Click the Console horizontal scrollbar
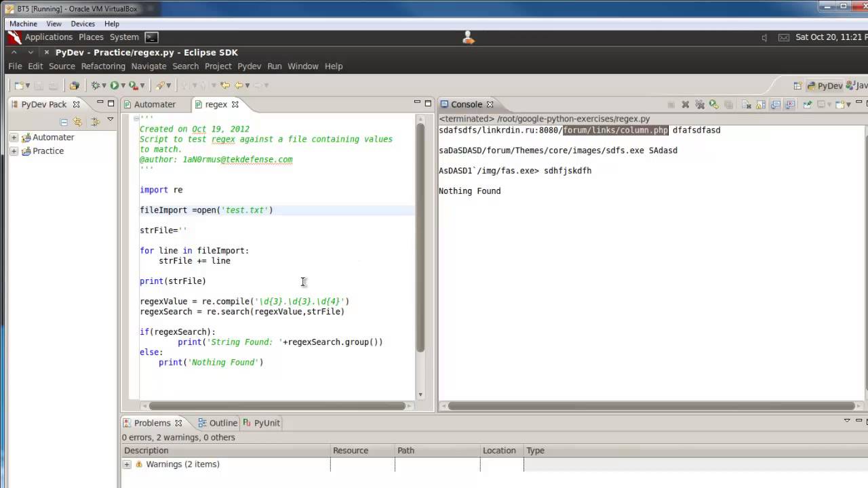This screenshot has width=868, height=488. (x=651, y=406)
